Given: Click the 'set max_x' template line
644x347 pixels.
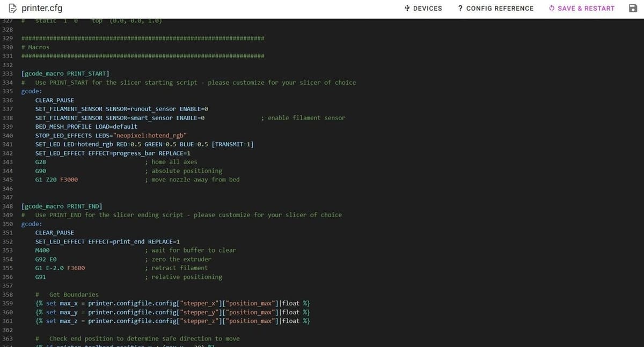Looking at the screenshot, I should [172, 304].
